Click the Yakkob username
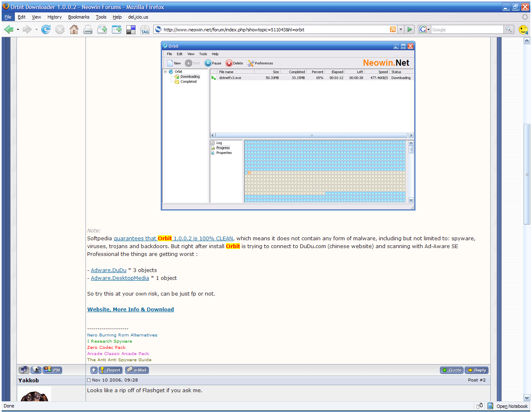Screen dimensions: 532x412 click(x=28, y=380)
